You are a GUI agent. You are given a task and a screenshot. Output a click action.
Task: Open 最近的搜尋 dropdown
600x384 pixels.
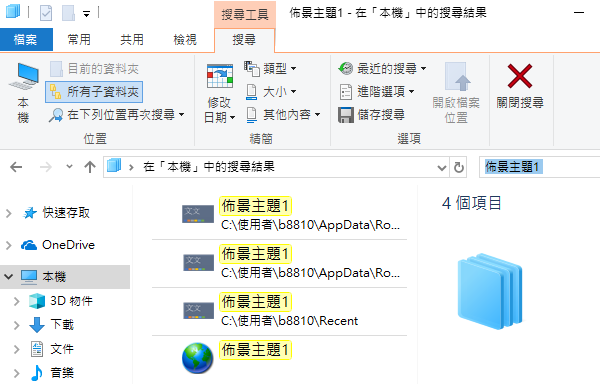pyautogui.click(x=382, y=69)
